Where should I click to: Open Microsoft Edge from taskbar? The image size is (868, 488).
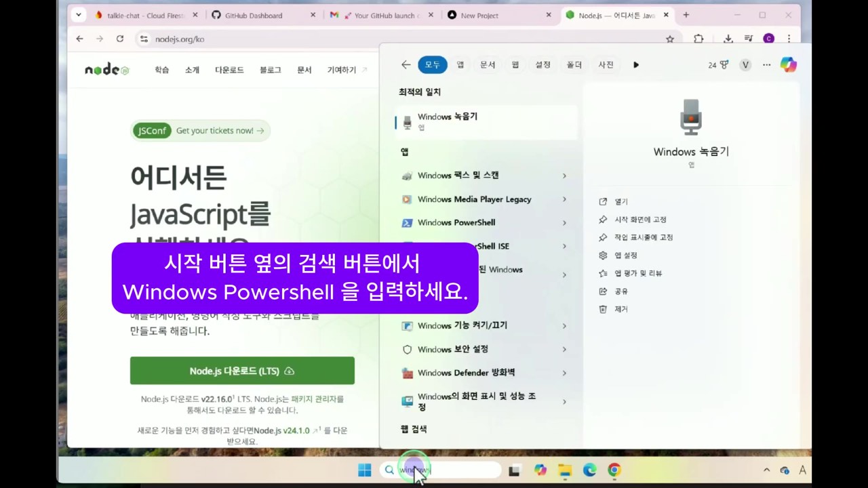click(589, 470)
